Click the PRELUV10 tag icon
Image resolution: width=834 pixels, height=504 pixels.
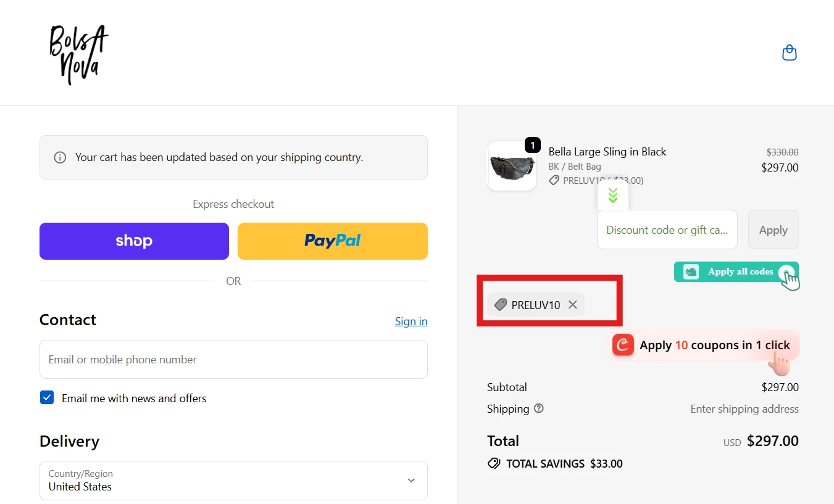pos(501,305)
